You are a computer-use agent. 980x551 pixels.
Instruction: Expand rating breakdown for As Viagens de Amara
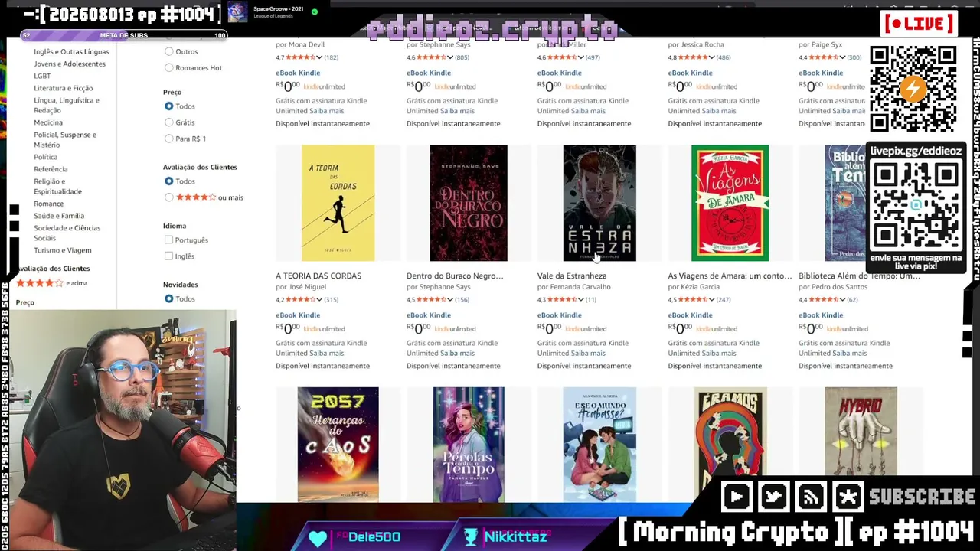click(x=711, y=300)
